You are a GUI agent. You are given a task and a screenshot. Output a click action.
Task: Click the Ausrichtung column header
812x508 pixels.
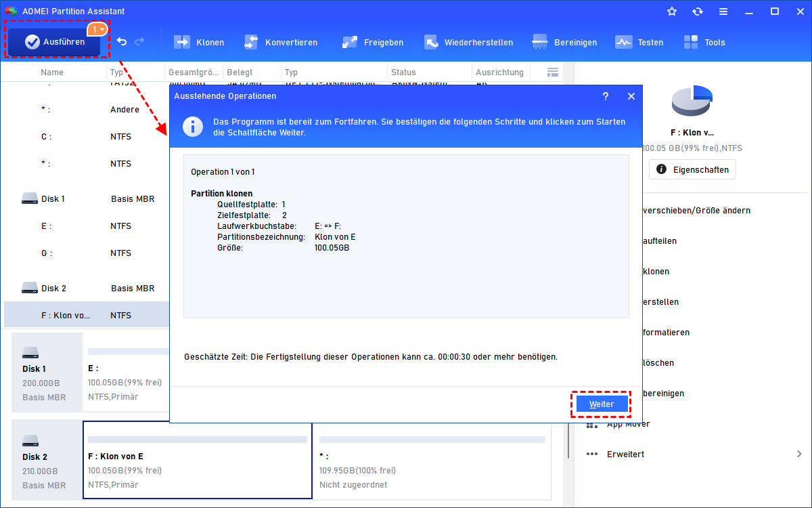pos(499,72)
